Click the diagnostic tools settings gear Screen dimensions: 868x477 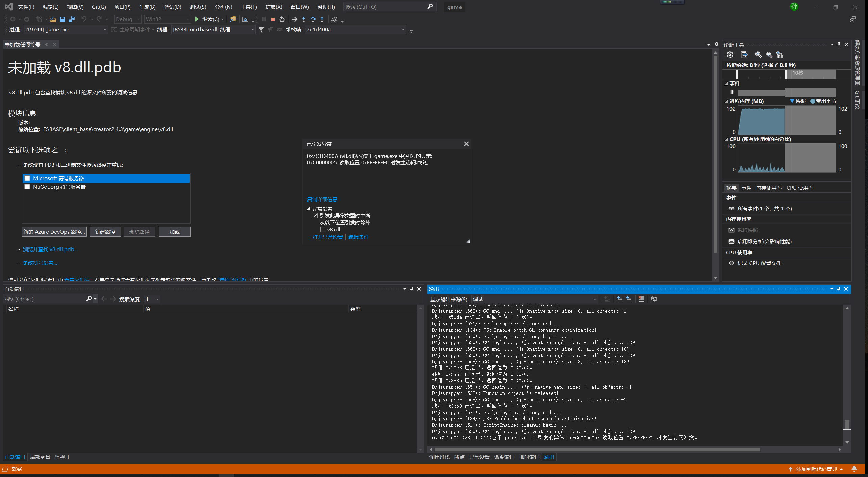[x=730, y=55]
